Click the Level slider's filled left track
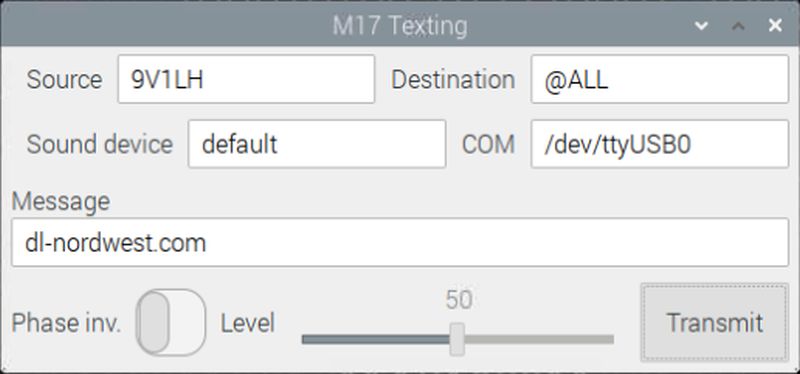Screen dimensions: 800x374 (376, 339)
